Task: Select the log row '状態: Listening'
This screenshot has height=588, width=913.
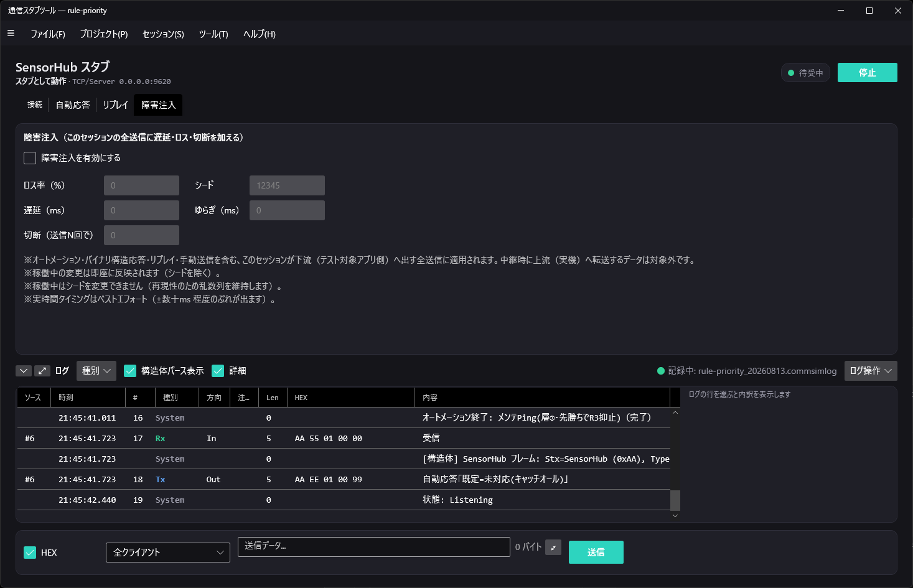Action: coord(344,500)
